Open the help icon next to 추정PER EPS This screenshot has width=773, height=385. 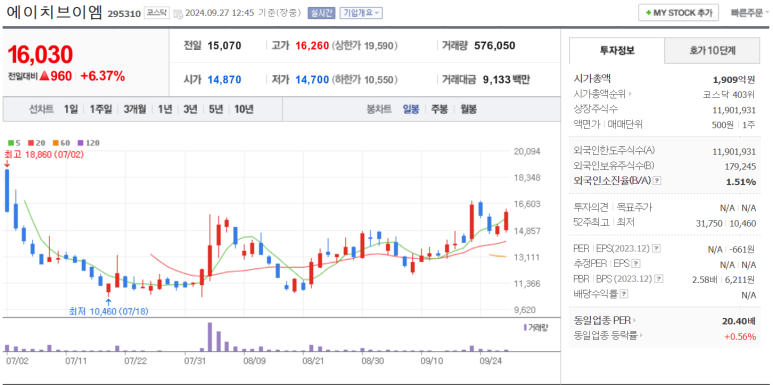636,264
